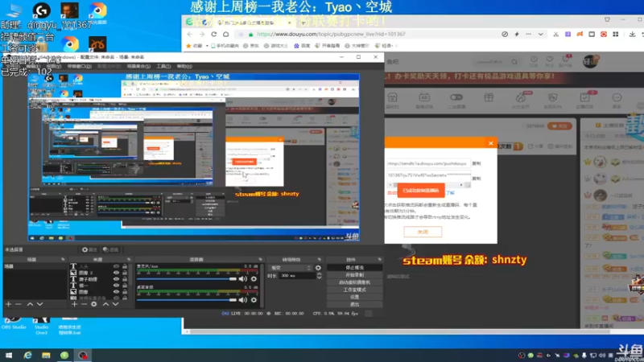This screenshot has width=644, height=362.
Task: Step the 300 ms transition duration spinner
Action: (x=319, y=276)
